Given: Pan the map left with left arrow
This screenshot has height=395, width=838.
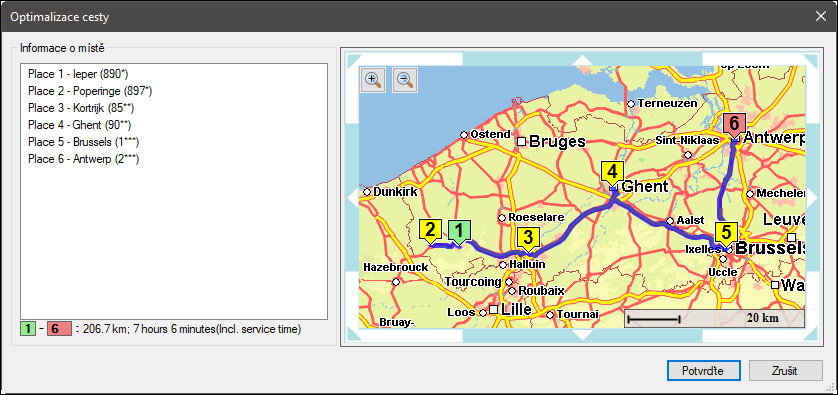Looking at the screenshot, I should (x=353, y=198).
